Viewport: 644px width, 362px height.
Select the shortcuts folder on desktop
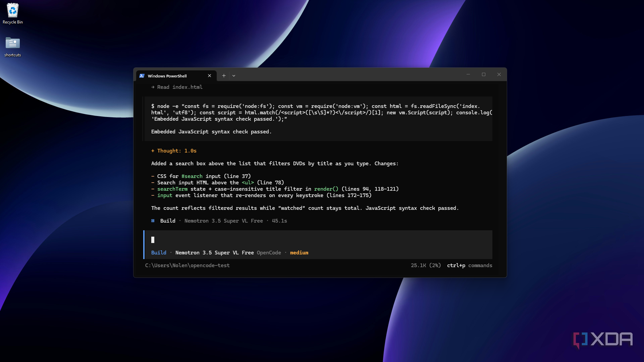tap(13, 47)
